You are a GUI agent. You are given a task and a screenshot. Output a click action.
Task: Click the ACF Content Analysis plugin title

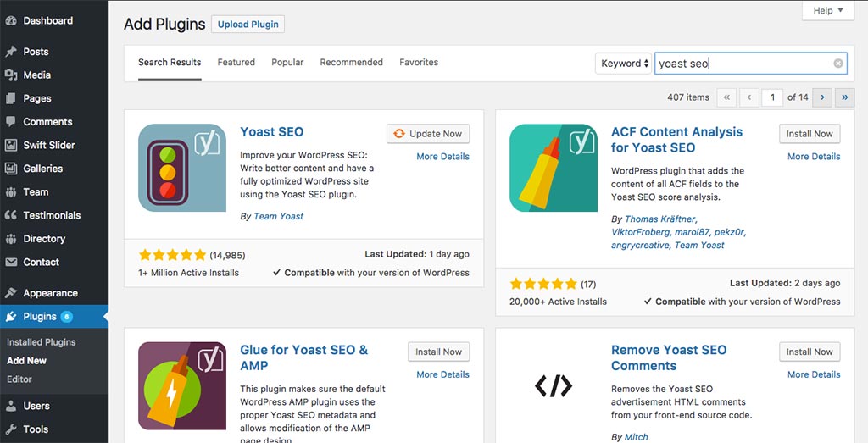click(676, 140)
